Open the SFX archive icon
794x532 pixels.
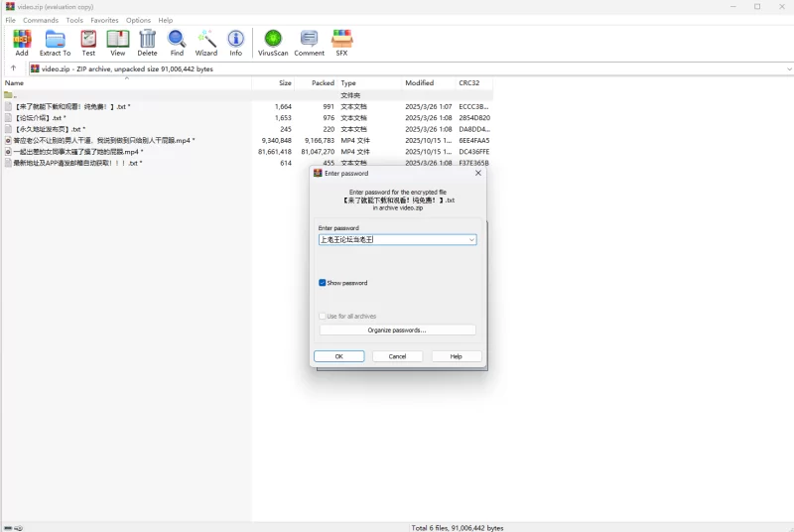[x=341, y=42]
